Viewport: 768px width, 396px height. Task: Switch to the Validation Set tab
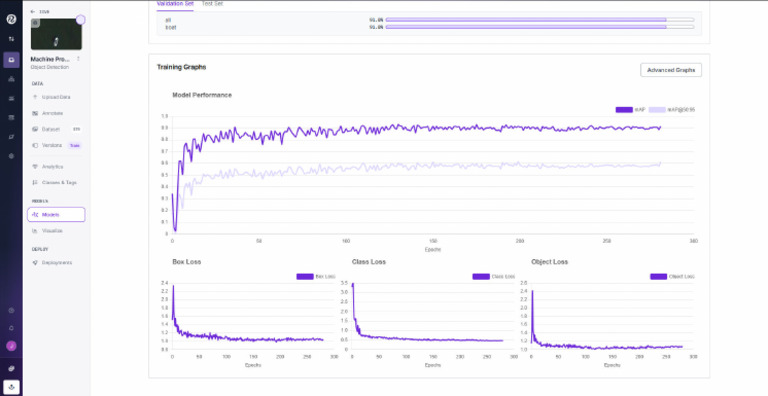175,4
